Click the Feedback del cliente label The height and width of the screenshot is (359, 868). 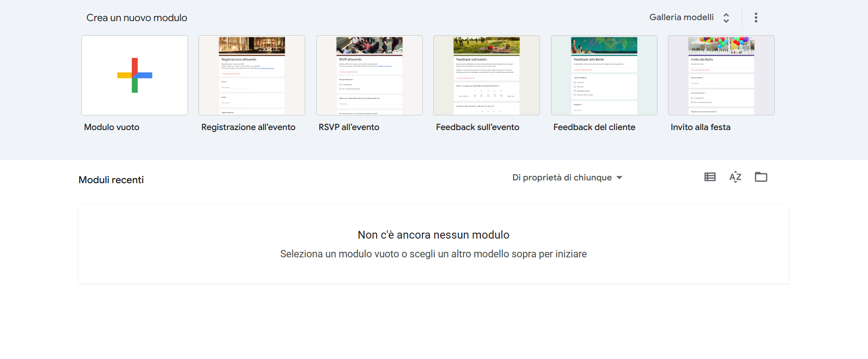coord(594,127)
